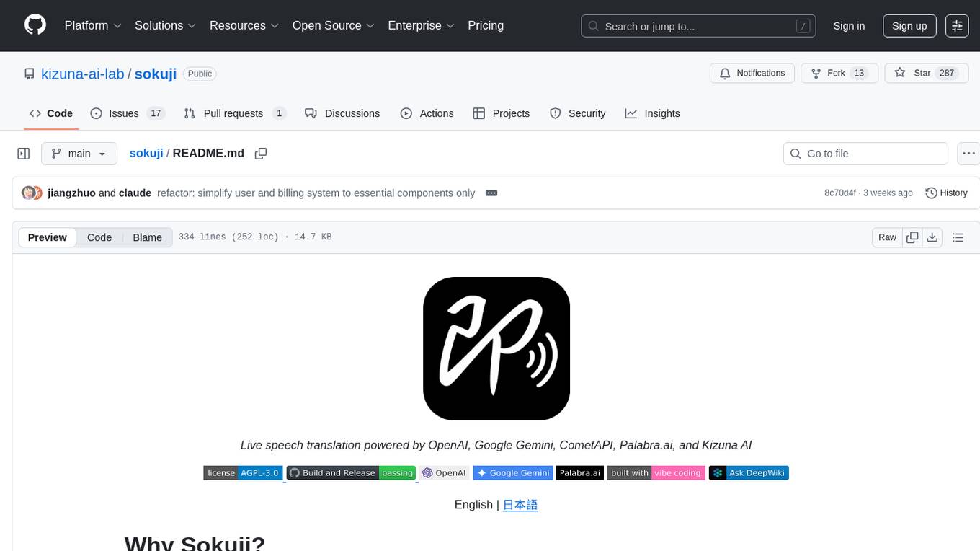This screenshot has height=551, width=980.
Task: Expand the Enterprise menu
Action: click(x=421, y=25)
